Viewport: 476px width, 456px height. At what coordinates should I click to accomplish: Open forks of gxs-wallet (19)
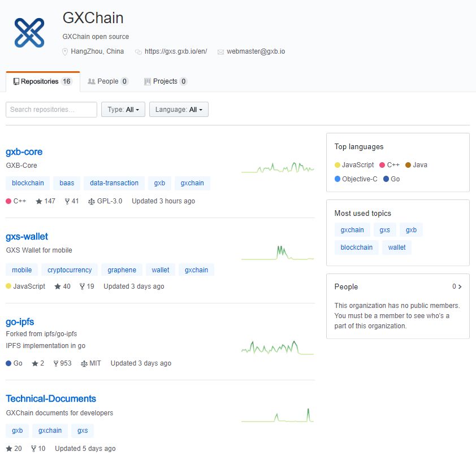click(x=87, y=286)
